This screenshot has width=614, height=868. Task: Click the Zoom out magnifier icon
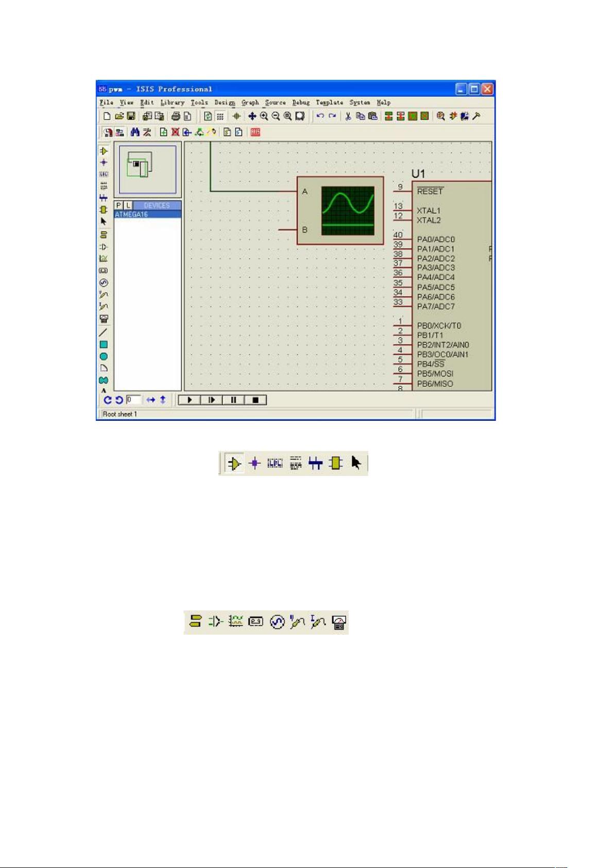[276, 116]
